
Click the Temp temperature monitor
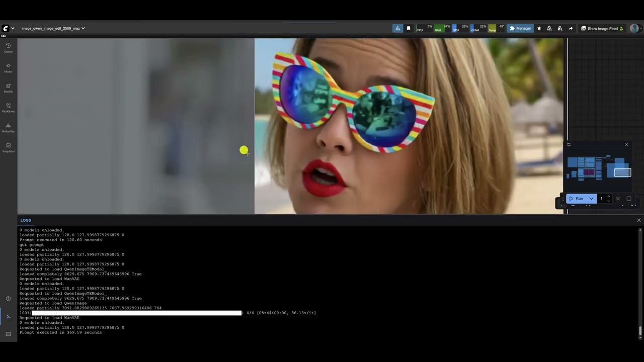tap(496, 28)
